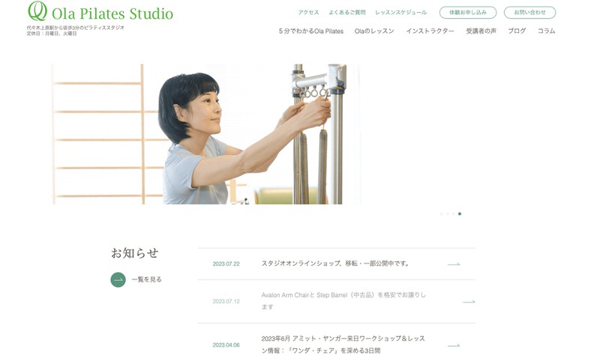
Task: Go to the インストラクター menu item
Action: pyautogui.click(x=430, y=31)
